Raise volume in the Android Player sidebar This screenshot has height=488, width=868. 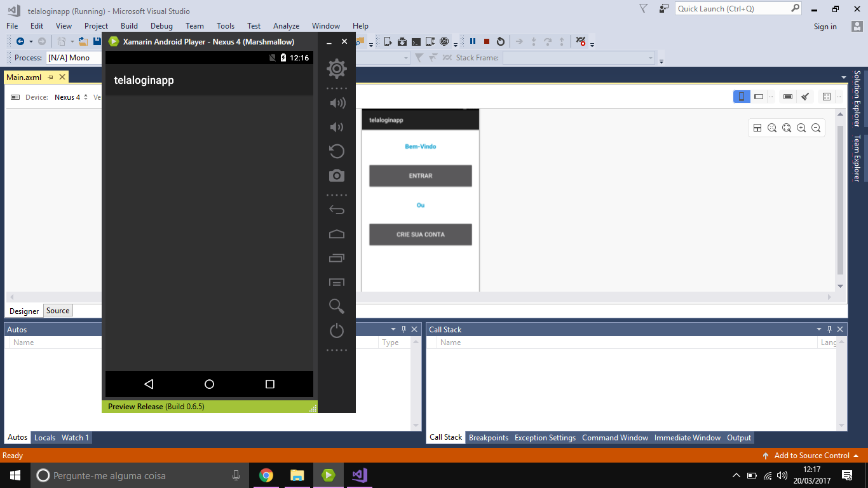tap(337, 103)
